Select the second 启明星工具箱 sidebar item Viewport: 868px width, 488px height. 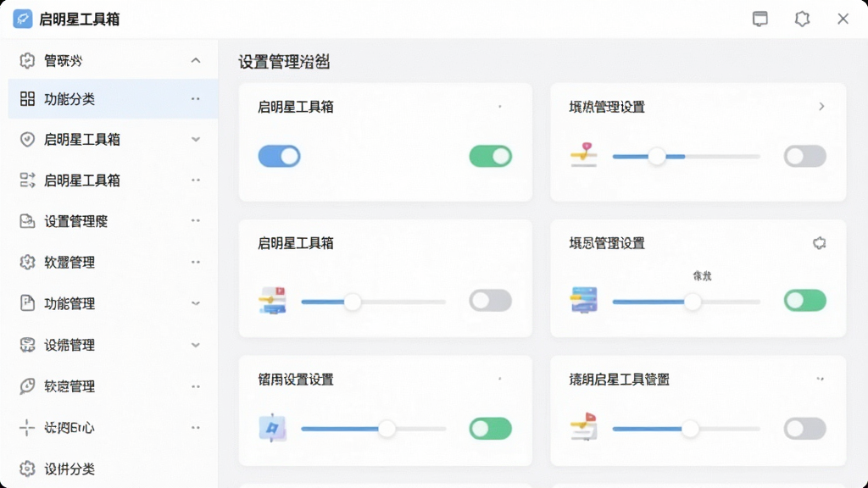[x=113, y=180]
